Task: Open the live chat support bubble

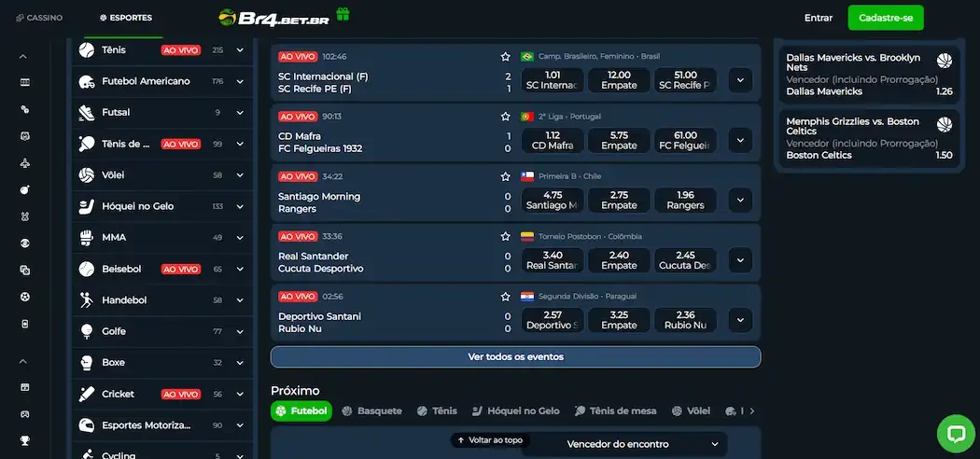Action: [x=956, y=434]
